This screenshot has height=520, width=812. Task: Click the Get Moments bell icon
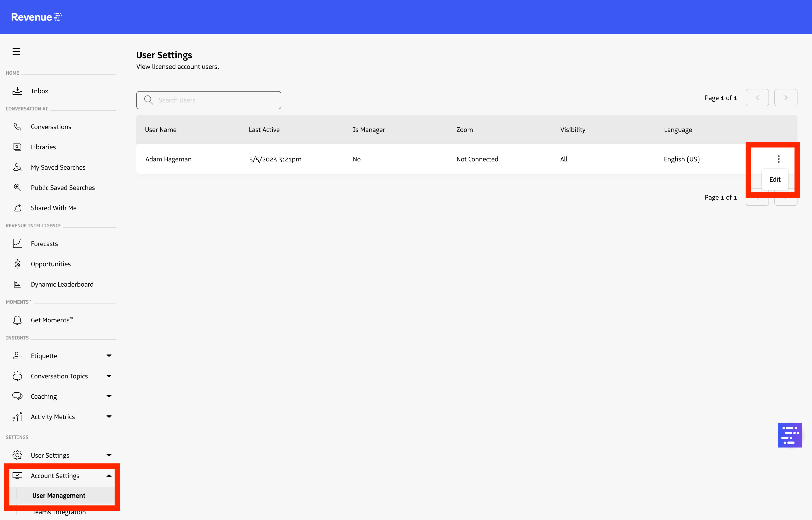click(18, 320)
